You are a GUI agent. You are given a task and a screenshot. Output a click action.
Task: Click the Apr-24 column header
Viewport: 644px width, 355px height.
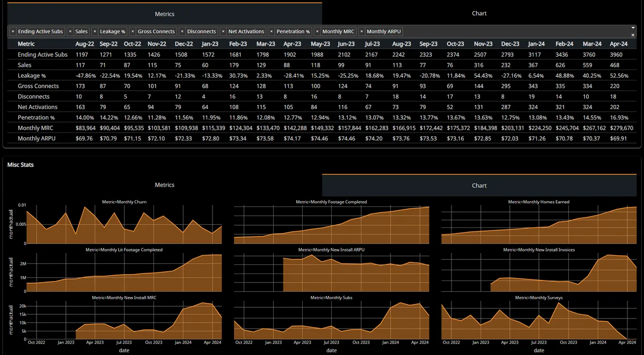(618, 44)
